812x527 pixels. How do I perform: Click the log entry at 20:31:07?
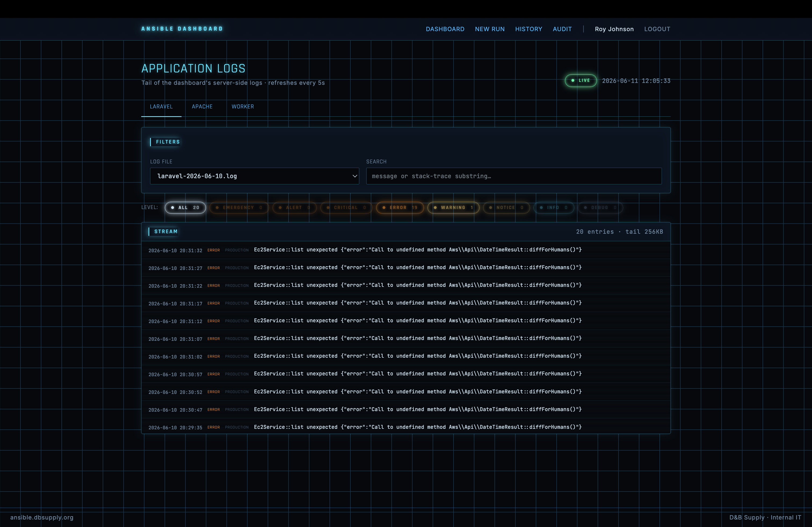[406, 339]
